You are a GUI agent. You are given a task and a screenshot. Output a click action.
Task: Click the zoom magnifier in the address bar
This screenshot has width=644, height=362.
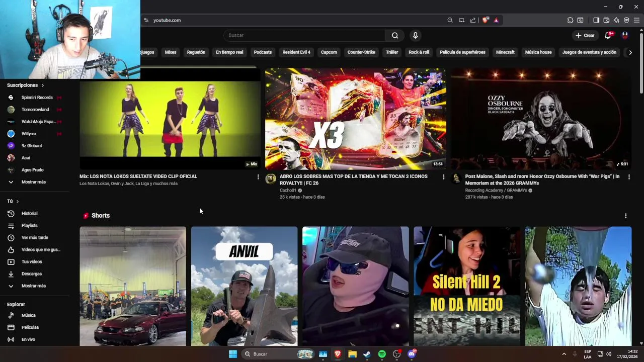pos(450,20)
